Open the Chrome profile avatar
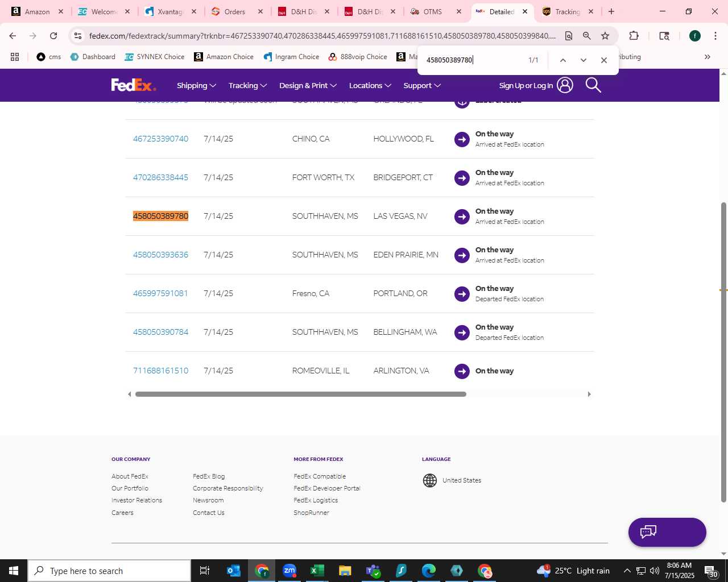Image resolution: width=728 pixels, height=582 pixels. (x=695, y=36)
